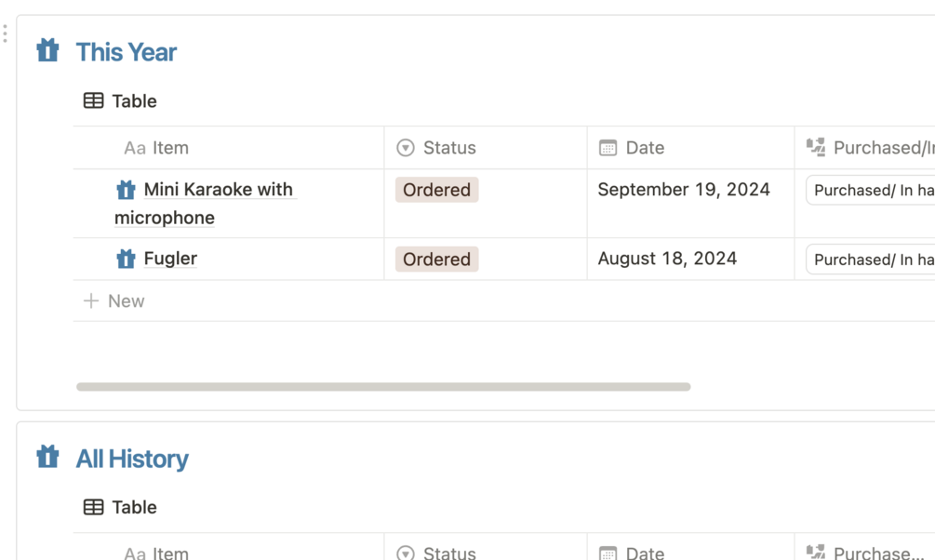
Task: Open the Fugler item page
Action: click(170, 259)
